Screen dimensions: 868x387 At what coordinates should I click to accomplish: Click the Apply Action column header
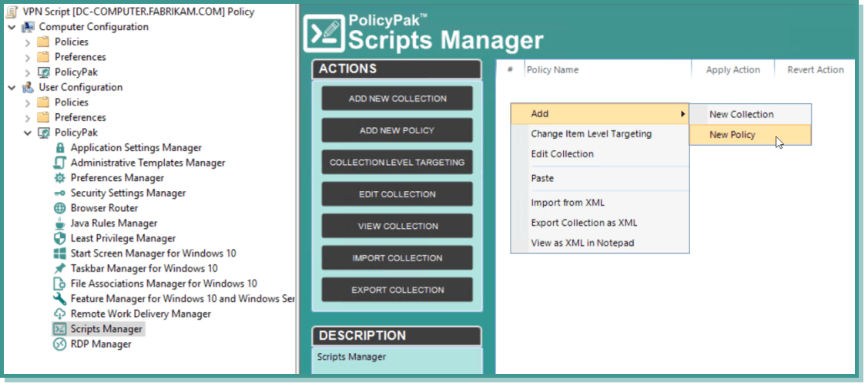[x=732, y=70]
